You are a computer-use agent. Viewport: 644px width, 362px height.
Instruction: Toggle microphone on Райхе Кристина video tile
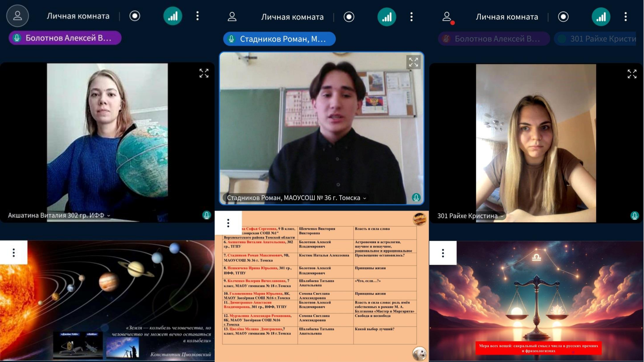(635, 216)
